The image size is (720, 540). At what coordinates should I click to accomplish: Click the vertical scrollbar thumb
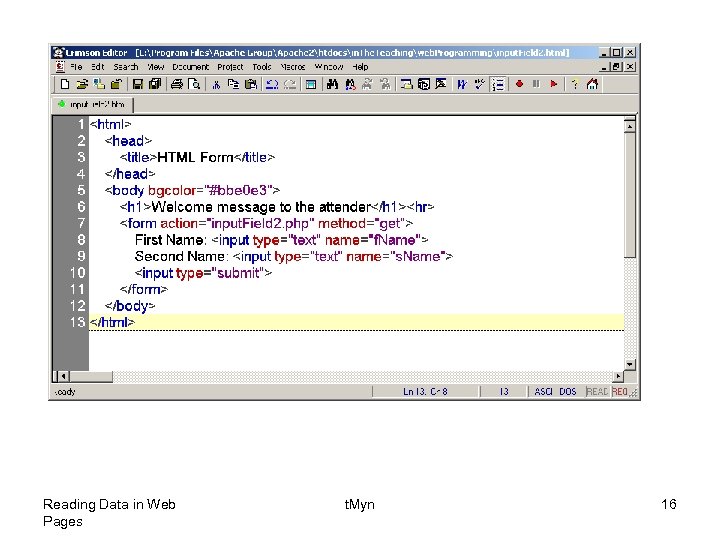[x=630, y=195]
